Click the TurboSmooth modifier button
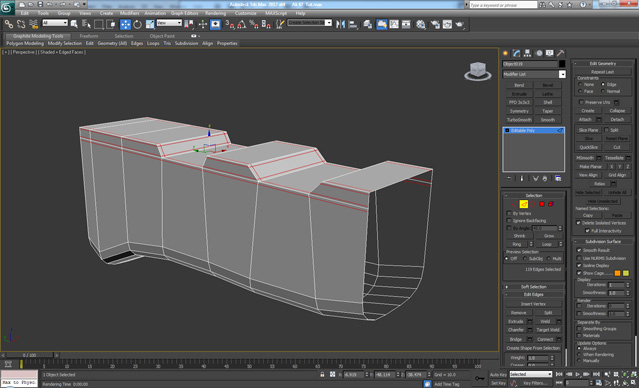 519,120
